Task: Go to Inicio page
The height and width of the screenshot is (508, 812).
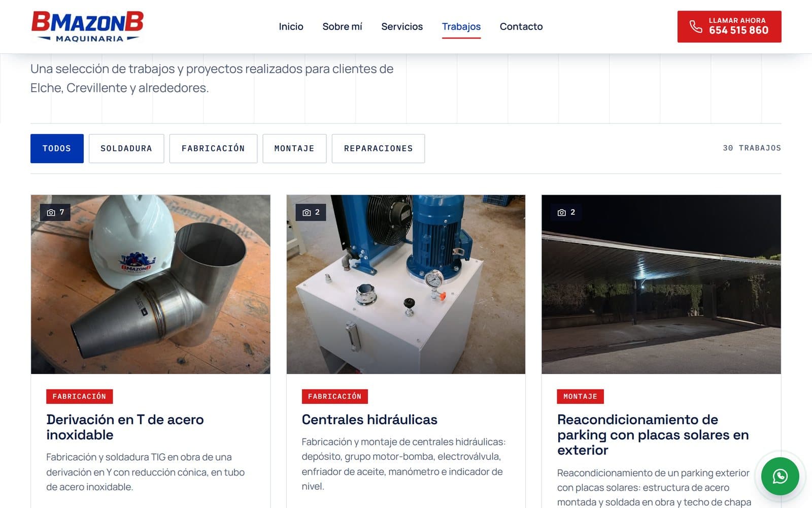Action: click(291, 26)
